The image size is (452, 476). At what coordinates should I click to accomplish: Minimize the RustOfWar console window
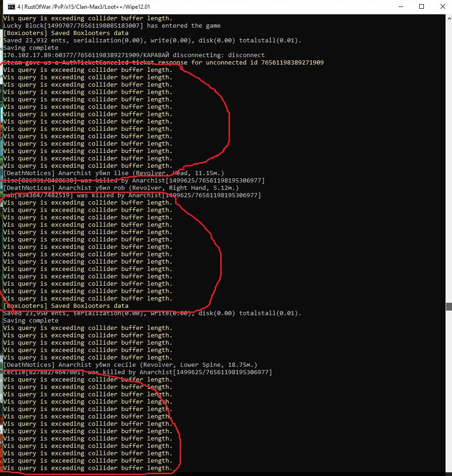tap(399, 7)
